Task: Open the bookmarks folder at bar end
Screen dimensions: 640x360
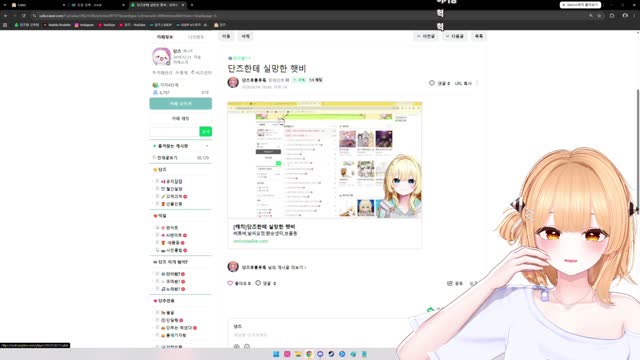Action: click(x=220, y=25)
